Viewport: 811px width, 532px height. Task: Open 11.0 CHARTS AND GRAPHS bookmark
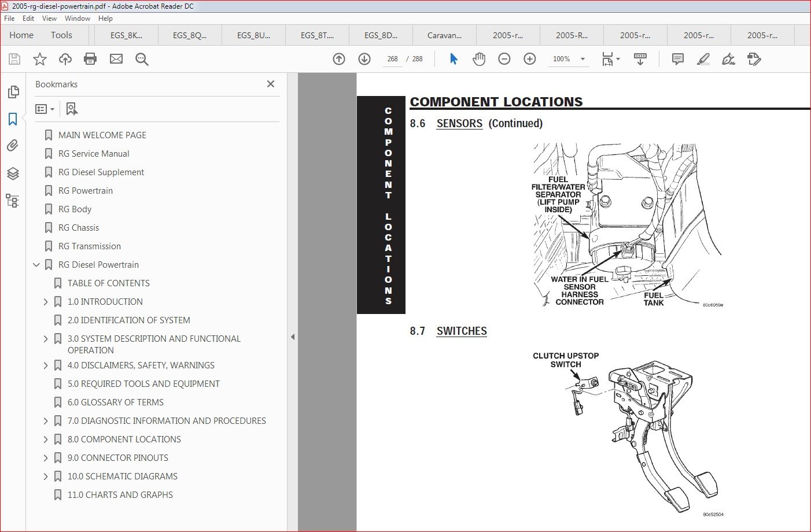(120, 495)
